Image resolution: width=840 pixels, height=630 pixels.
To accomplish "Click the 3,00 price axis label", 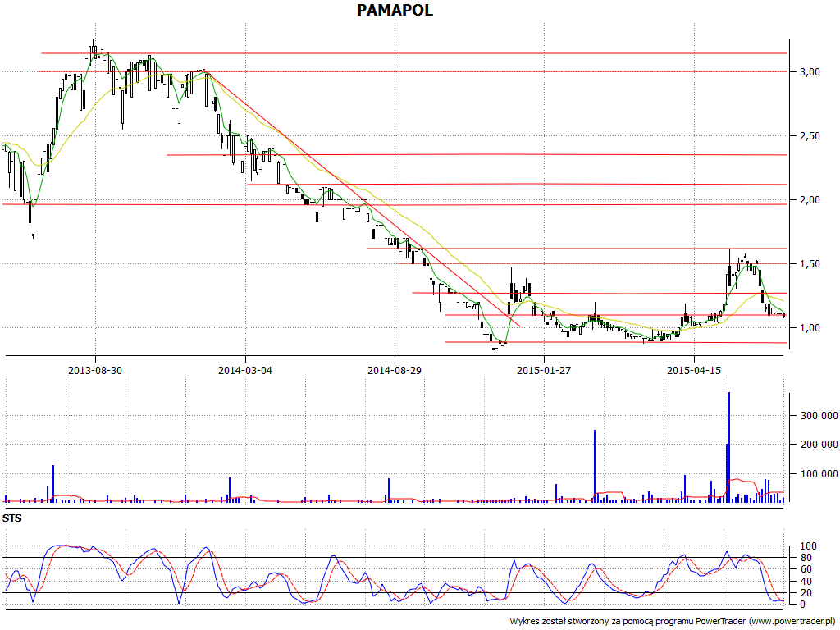I will pos(810,72).
